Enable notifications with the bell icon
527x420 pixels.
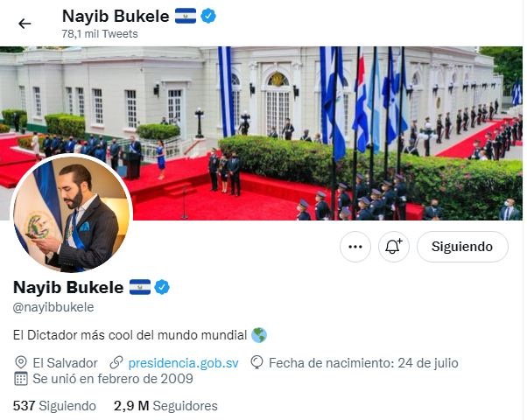click(x=394, y=247)
